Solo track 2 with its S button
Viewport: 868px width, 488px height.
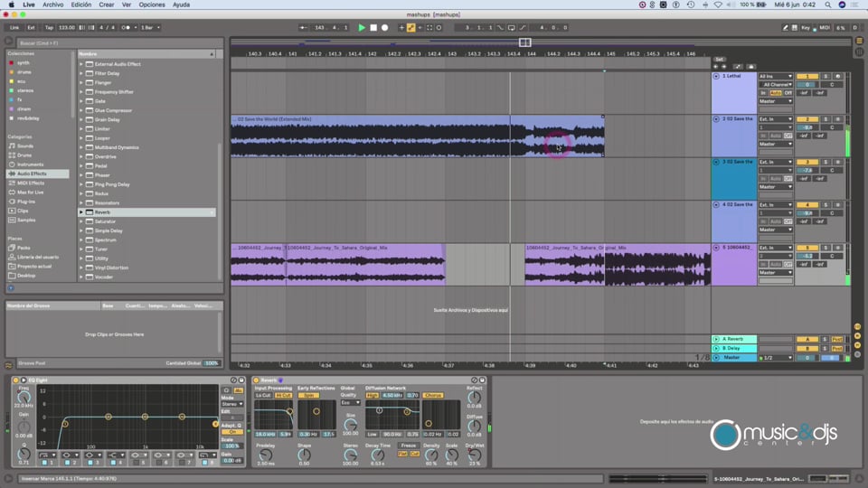pyautogui.click(x=826, y=119)
